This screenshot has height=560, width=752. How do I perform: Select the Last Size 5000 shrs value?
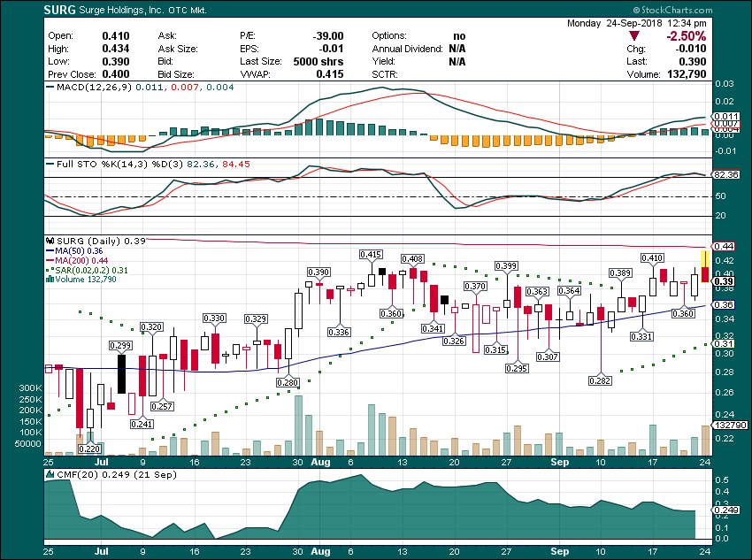click(x=318, y=61)
